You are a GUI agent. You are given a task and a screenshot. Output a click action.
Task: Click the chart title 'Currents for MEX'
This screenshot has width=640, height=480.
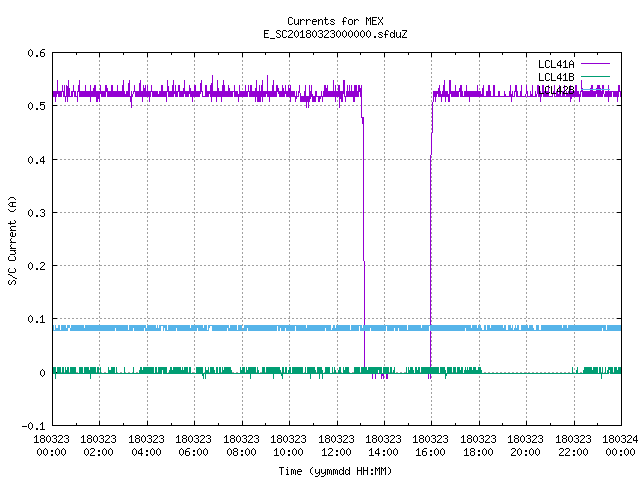tap(335, 21)
